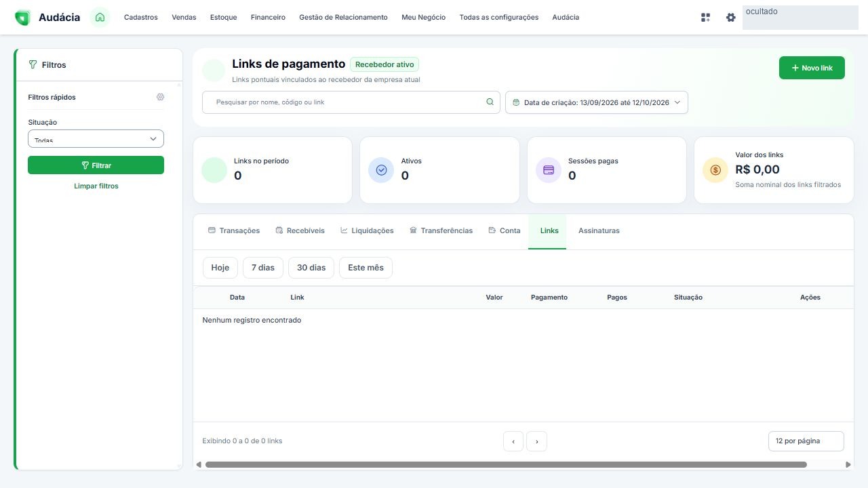This screenshot has height=488, width=868.
Task: Click the Valor dos links coin icon
Action: [715, 170]
